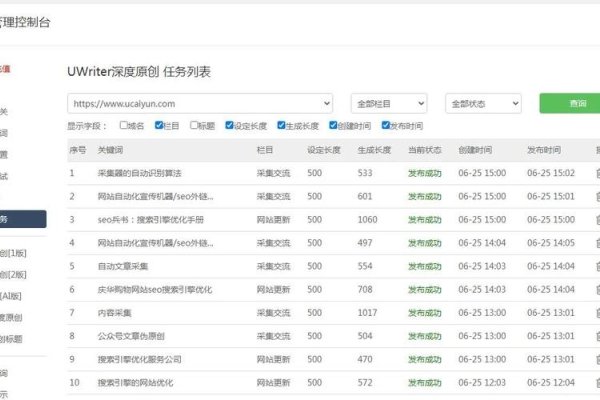Click publish time 06-25 12:04
This screenshot has width=600, height=400.
click(551, 383)
